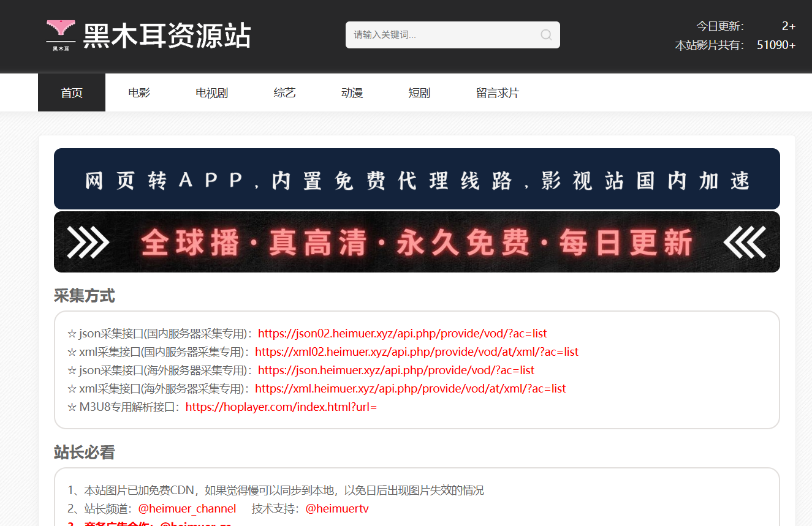Screen dimensions: 812x526
Task: Click the 本站影片共有 51090+ text
Action: pos(735,45)
